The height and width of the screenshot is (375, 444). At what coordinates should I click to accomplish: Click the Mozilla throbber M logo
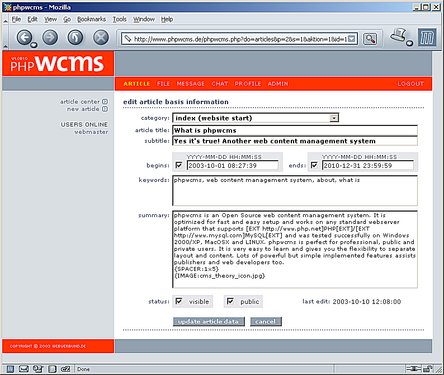(427, 37)
